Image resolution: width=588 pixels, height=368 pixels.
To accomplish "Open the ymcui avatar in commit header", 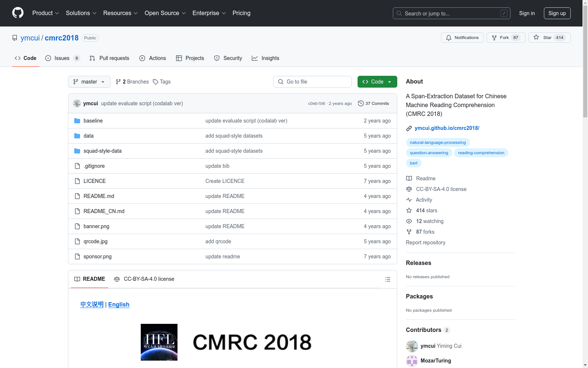I will click(77, 103).
